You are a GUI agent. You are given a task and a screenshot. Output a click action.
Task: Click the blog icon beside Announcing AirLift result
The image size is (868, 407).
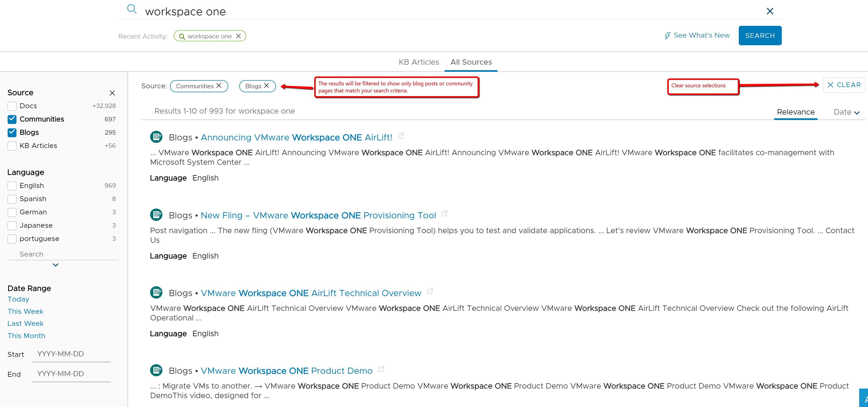coord(156,137)
